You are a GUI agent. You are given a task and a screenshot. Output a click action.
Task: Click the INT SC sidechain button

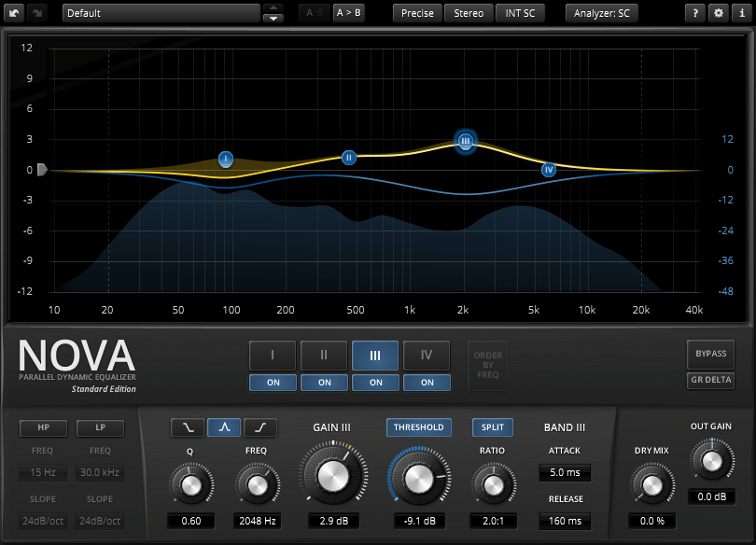point(520,13)
